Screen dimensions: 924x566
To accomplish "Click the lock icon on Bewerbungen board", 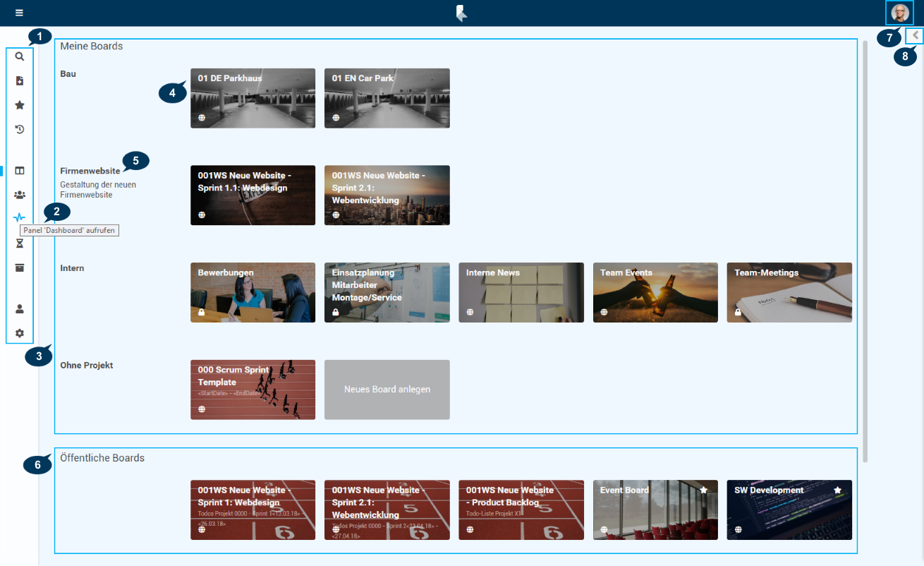I will pos(202,312).
